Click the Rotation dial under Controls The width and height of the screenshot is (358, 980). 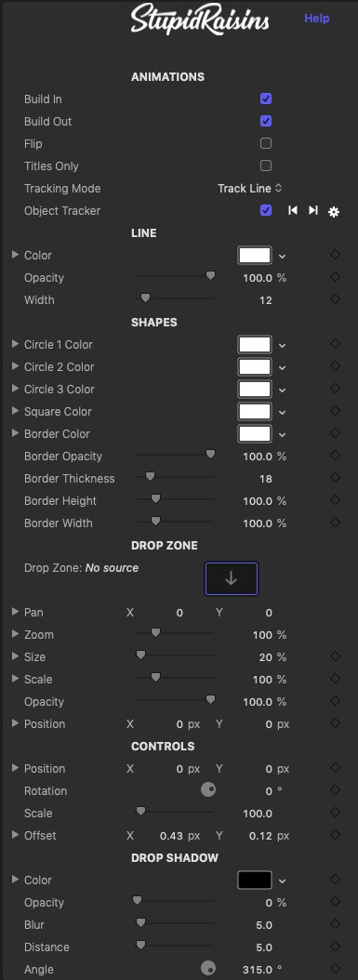(208, 790)
